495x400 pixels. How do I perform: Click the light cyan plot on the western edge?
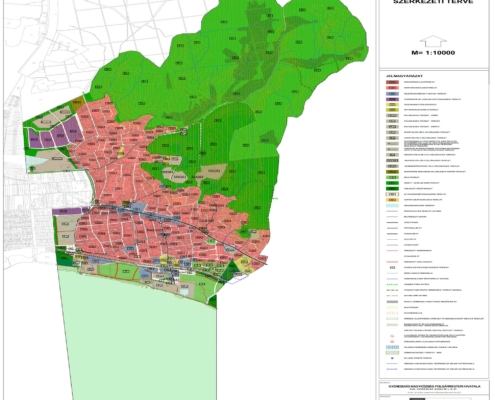pyautogui.click(x=36, y=163)
